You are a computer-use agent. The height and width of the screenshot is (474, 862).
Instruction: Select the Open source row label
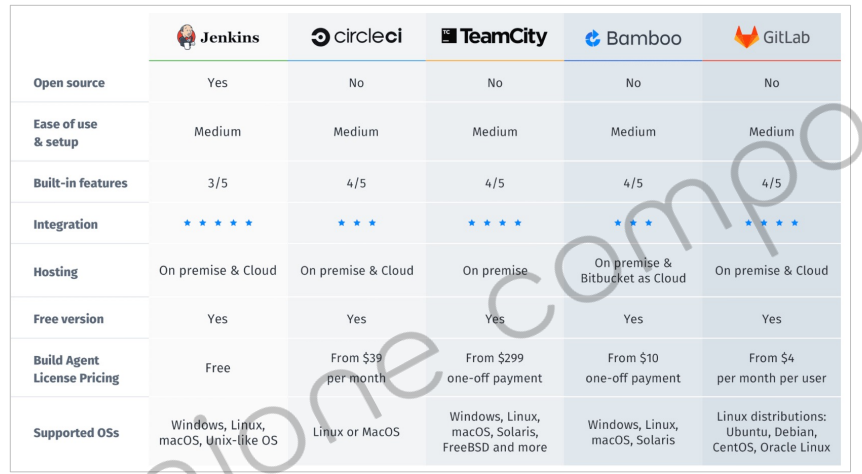point(69,83)
